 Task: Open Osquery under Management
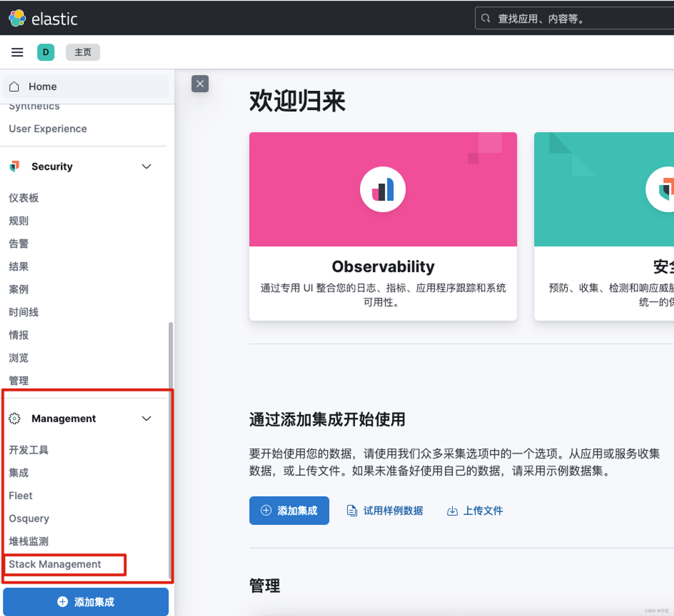coord(29,518)
